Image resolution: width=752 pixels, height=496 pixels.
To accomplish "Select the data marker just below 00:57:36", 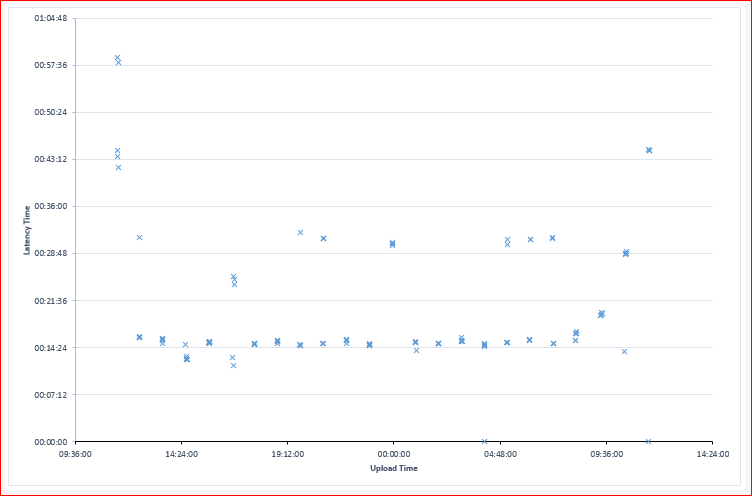I will (118, 63).
